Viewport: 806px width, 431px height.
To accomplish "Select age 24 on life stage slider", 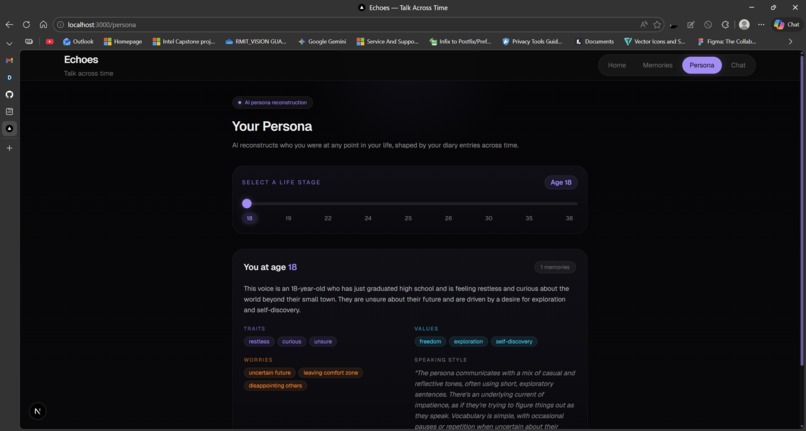I will coord(368,218).
